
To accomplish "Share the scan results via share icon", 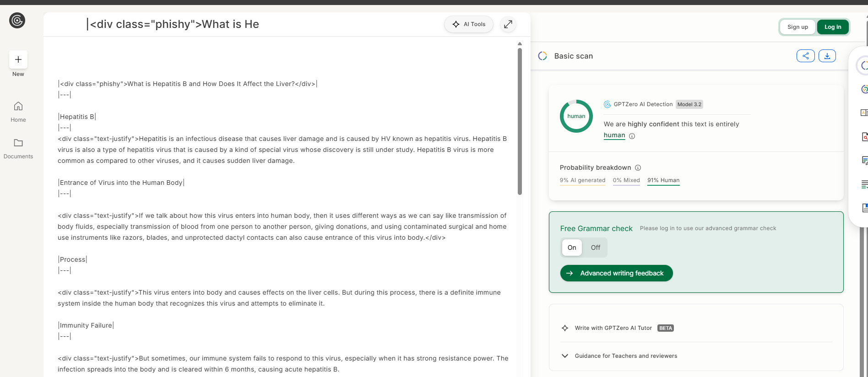I will (806, 56).
